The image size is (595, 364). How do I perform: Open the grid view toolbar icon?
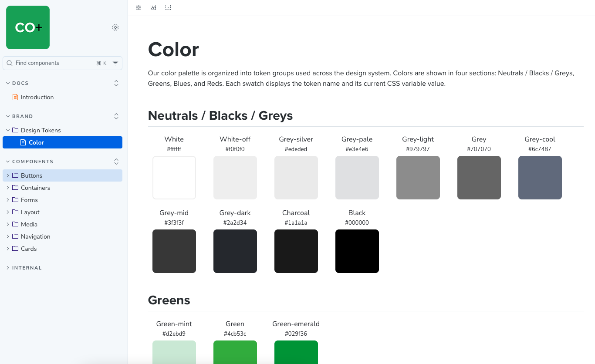139,7
